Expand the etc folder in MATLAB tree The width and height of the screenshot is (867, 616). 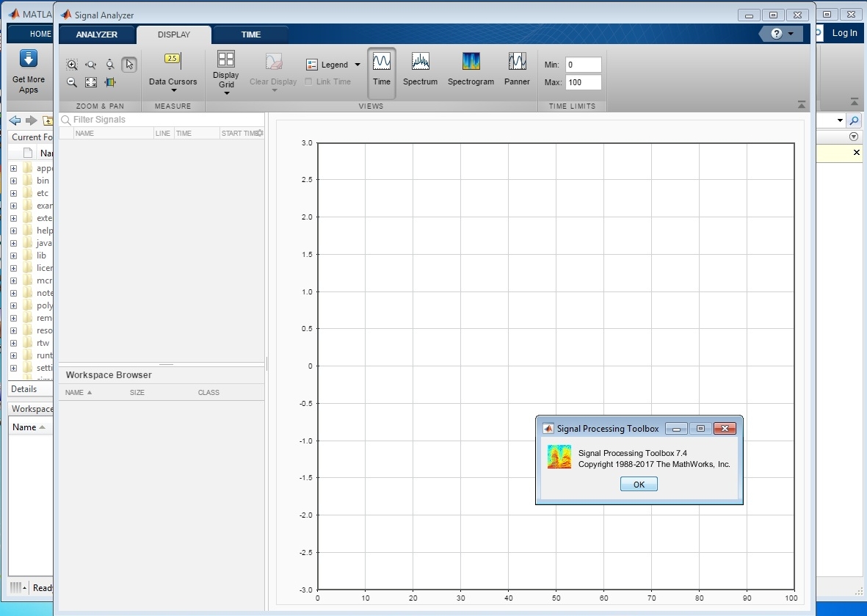(x=13, y=193)
